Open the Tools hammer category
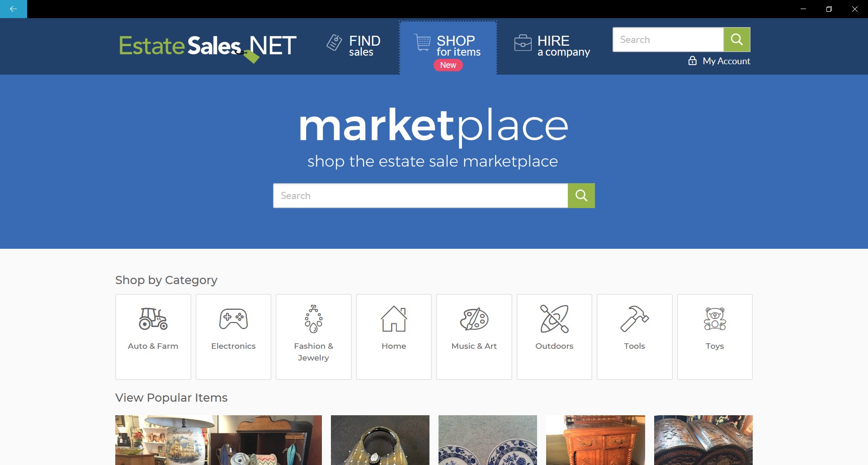The height and width of the screenshot is (465, 868). point(635,337)
